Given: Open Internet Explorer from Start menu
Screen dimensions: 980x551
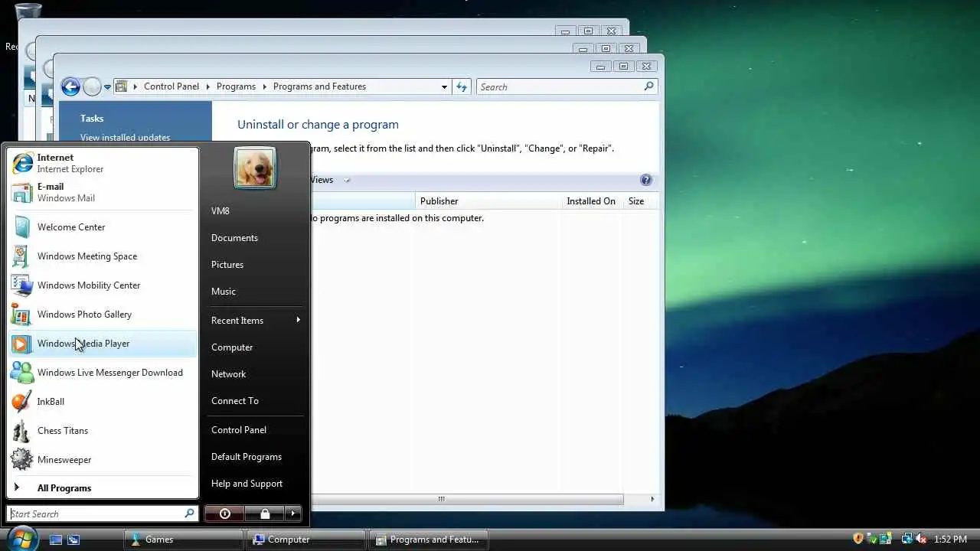Looking at the screenshot, I should tap(103, 163).
